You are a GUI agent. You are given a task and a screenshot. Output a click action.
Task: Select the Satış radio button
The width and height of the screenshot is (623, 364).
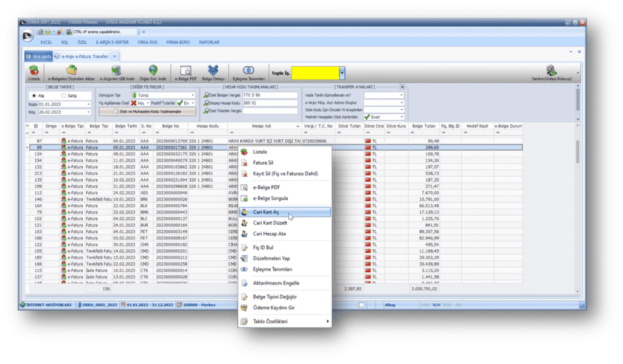(x=64, y=95)
